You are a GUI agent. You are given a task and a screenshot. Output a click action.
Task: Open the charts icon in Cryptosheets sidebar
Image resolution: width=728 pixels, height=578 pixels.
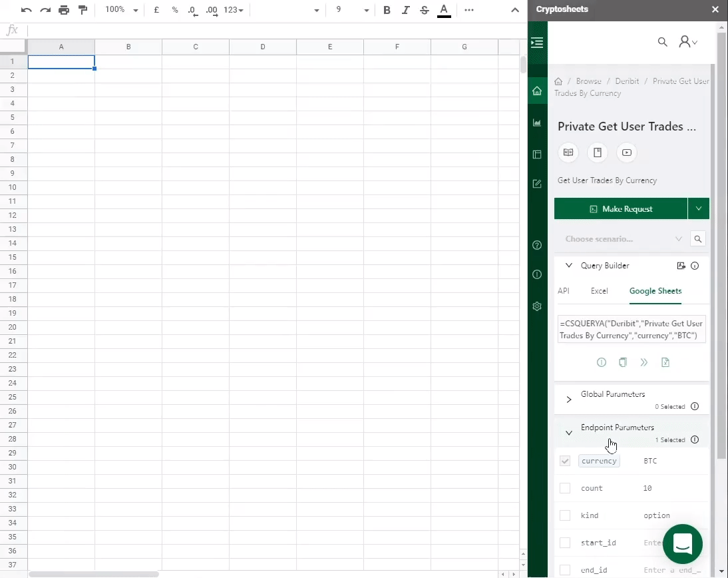537,123
